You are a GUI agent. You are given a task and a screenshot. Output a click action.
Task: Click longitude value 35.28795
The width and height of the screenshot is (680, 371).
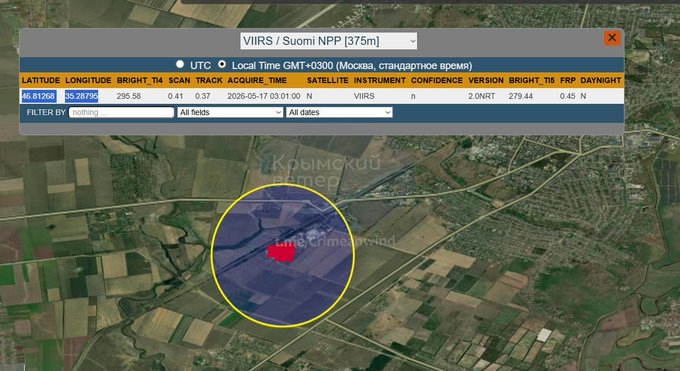(82, 96)
